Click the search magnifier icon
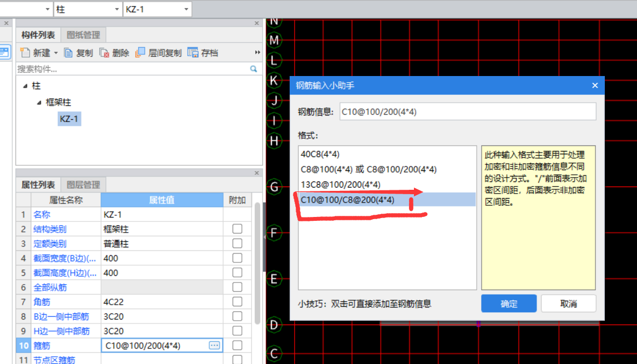The image size is (637, 364). pyautogui.click(x=254, y=69)
